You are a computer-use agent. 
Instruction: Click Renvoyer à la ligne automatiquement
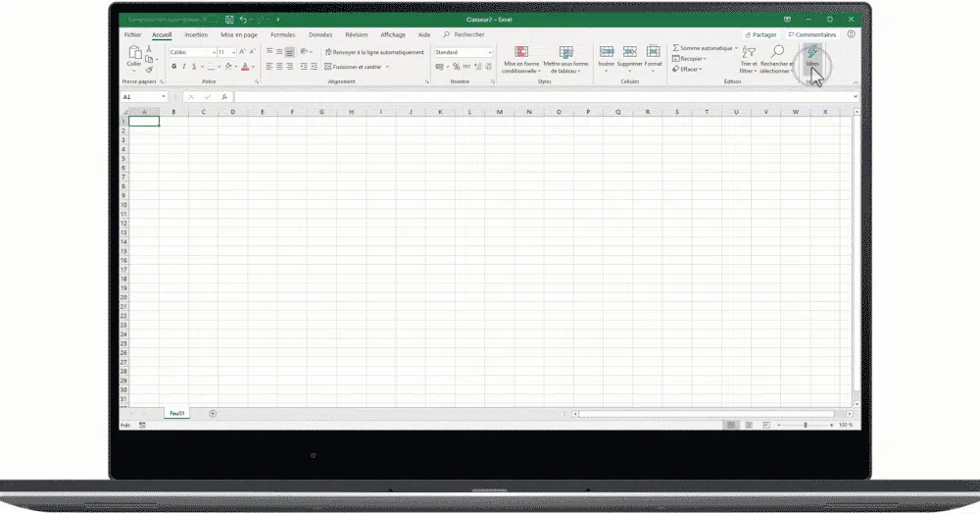point(374,52)
